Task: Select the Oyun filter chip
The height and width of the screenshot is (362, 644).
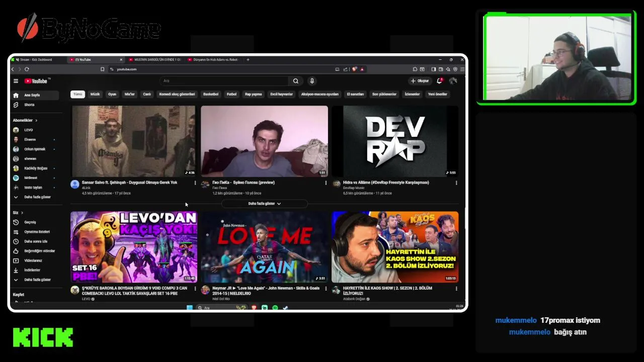Action: coord(112,94)
